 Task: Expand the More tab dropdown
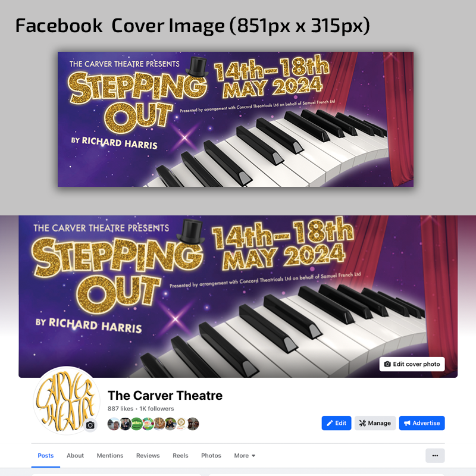[x=245, y=455]
